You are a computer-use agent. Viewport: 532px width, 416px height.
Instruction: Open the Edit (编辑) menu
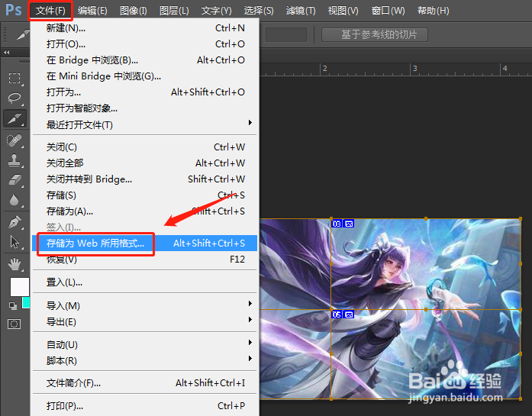click(92, 11)
